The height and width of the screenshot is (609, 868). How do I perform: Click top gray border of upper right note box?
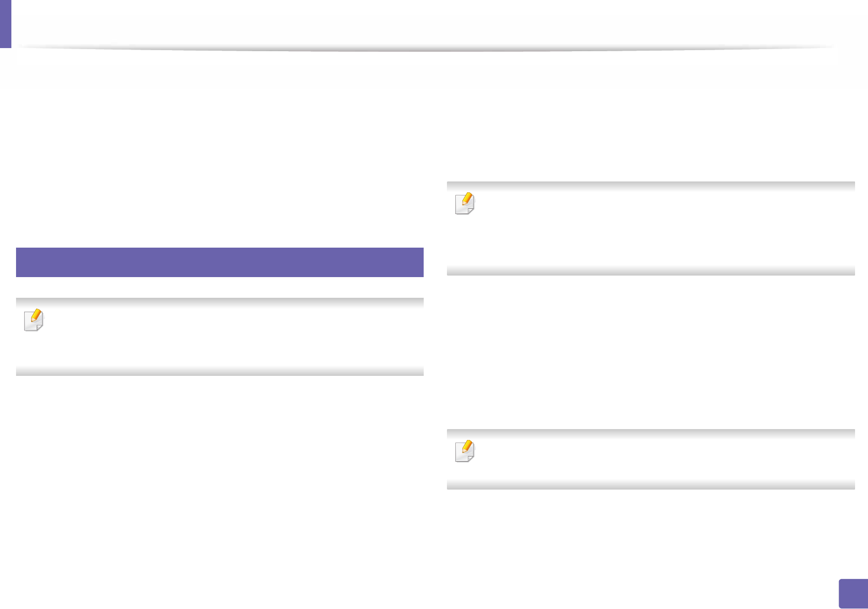[651, 185]
